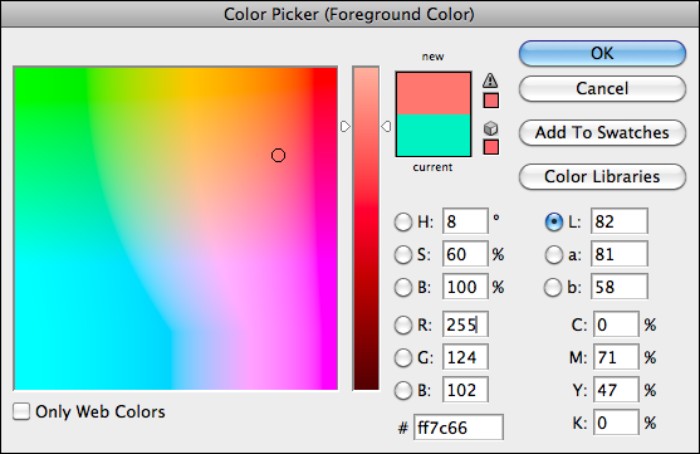Click the current teal color preview

click(x=433, y=135)
